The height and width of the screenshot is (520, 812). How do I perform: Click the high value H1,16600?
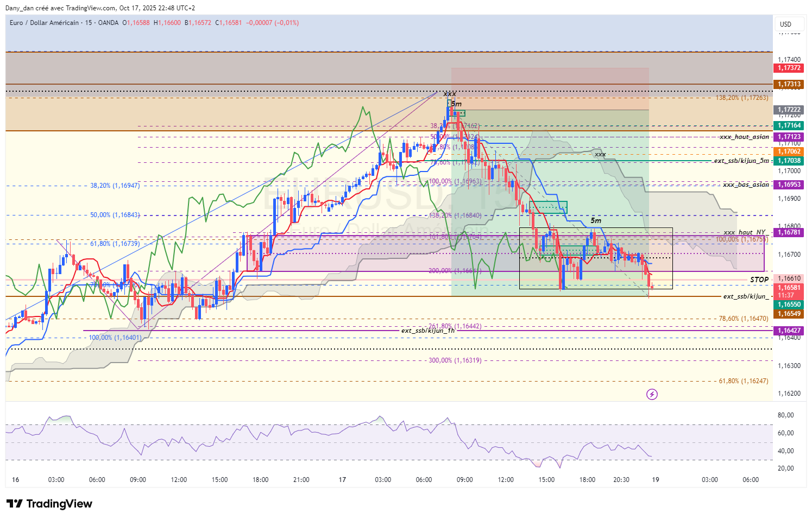click(167, 23)
